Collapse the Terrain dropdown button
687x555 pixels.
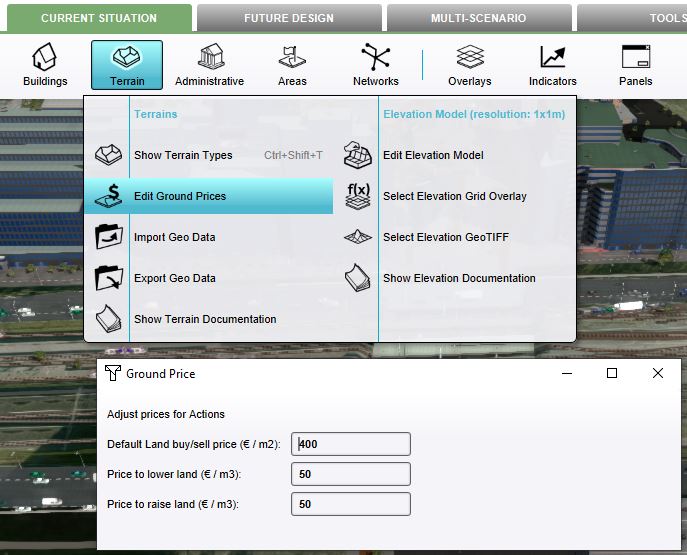click(127, 65)
